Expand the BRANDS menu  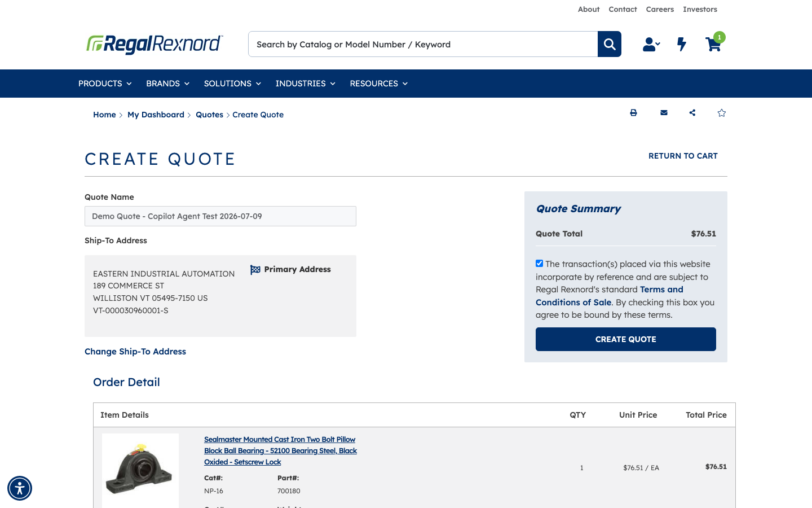[167, 84]
